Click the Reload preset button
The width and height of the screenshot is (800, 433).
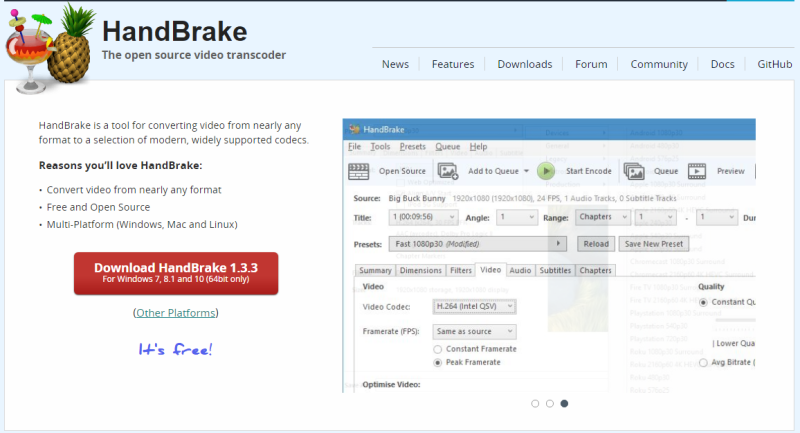coord(596,244)
